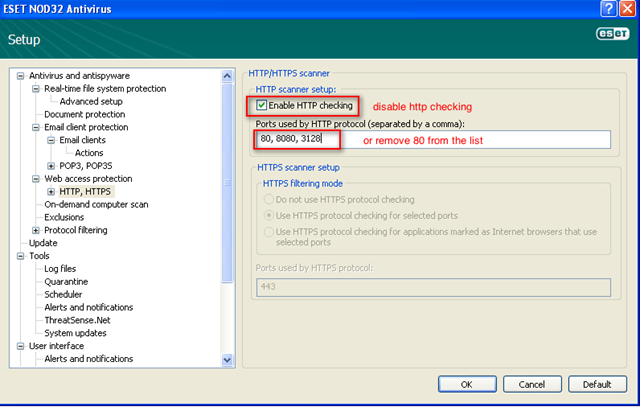Open Log files under Tools

tap(60, 269)
